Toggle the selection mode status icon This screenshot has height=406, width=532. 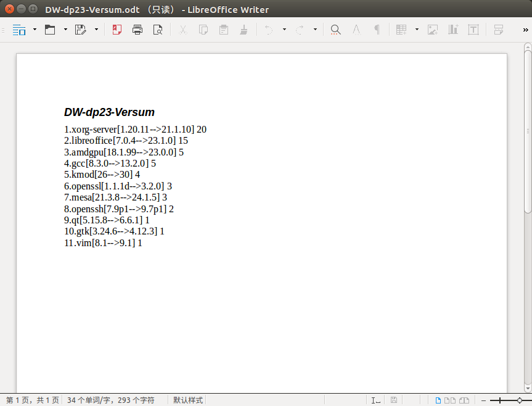point(375,400)
